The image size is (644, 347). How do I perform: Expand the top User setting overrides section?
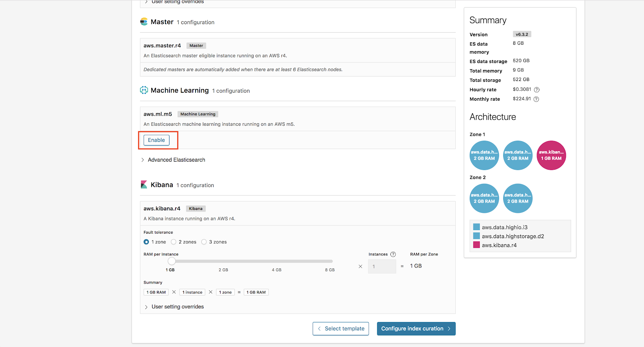pyautogui.click(x=174, y=2)
